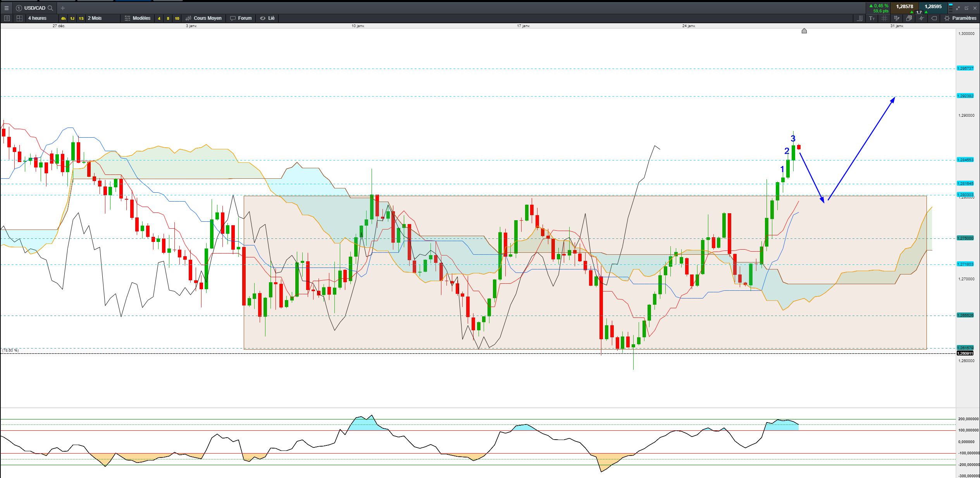This screenshot has height=478, width=980.
Task: Apply template shortcut 10
Action: (177, 18)
